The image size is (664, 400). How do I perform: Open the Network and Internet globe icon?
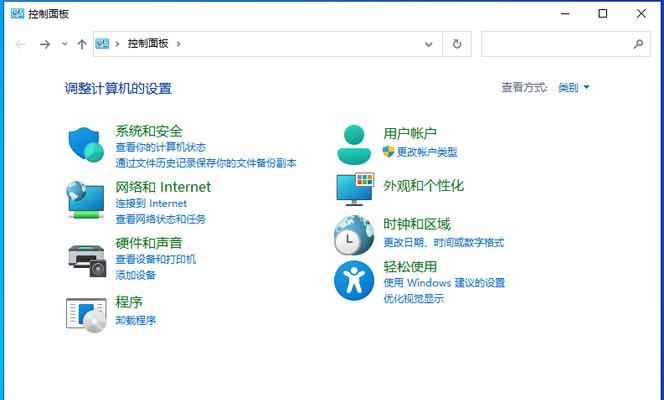tap(86, 200)
